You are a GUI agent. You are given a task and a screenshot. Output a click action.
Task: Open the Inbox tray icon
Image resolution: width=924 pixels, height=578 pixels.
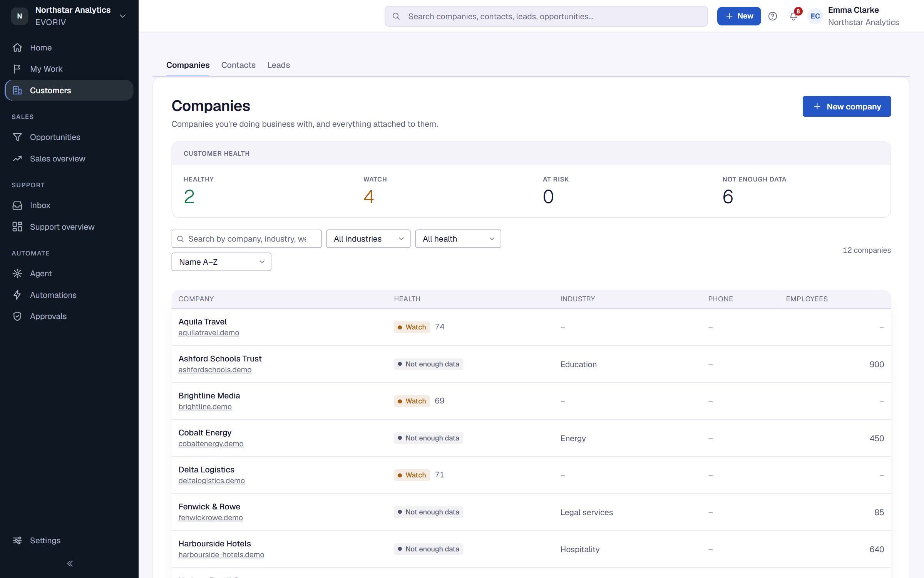[17, 205]
